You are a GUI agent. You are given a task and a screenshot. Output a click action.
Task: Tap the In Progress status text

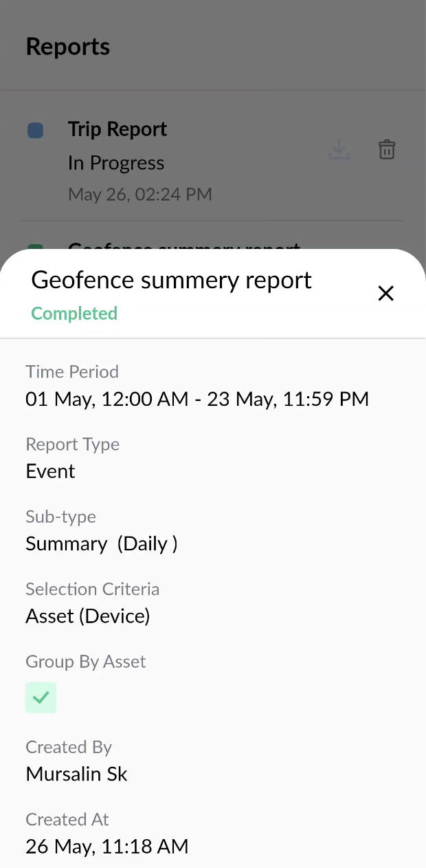click(x=116, y=163)
